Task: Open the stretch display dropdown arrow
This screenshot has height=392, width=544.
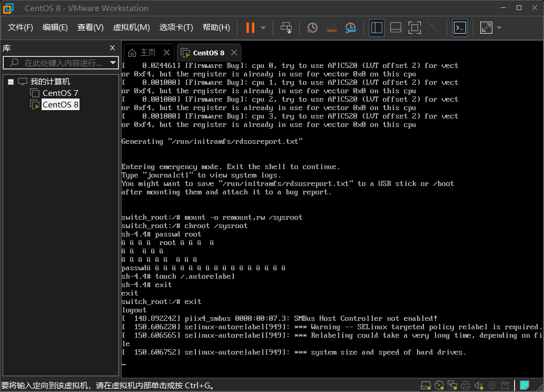Action: point(499,28)
